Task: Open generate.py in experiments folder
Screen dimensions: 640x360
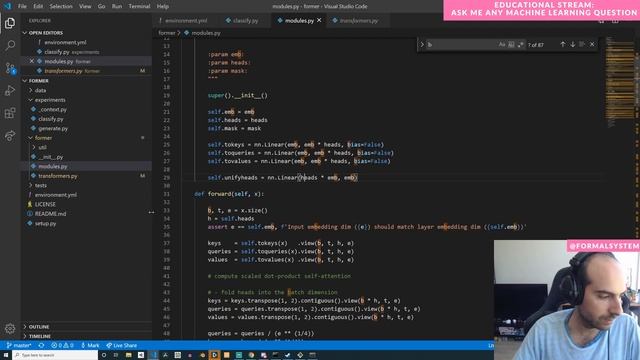Action: pos(53,128)
